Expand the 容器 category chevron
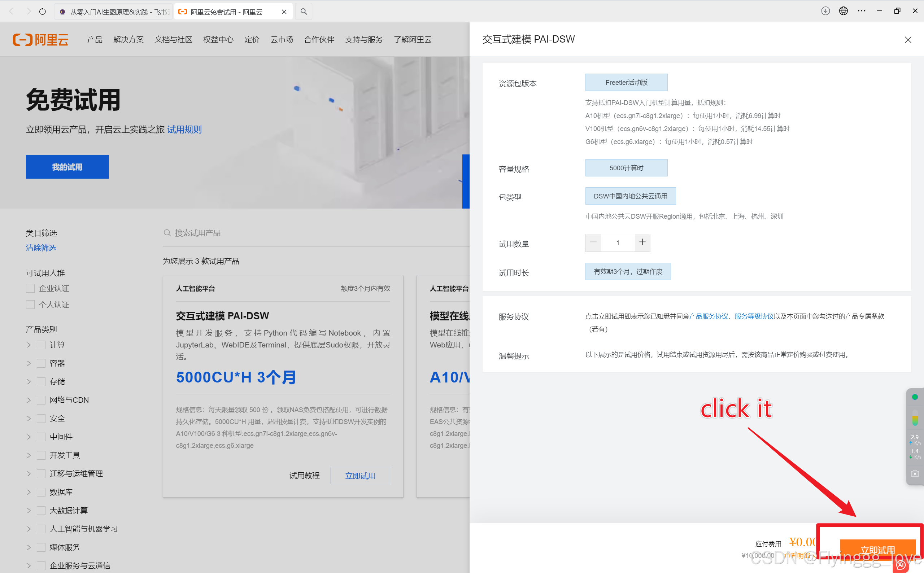Screen dimensions: 924x573 tap(29, 363)
